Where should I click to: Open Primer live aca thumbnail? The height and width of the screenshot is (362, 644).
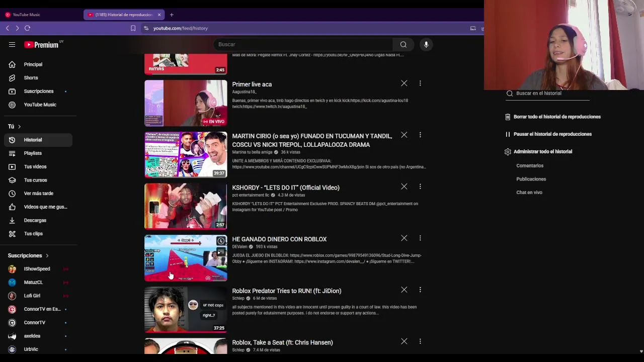(x=186, y=103)
